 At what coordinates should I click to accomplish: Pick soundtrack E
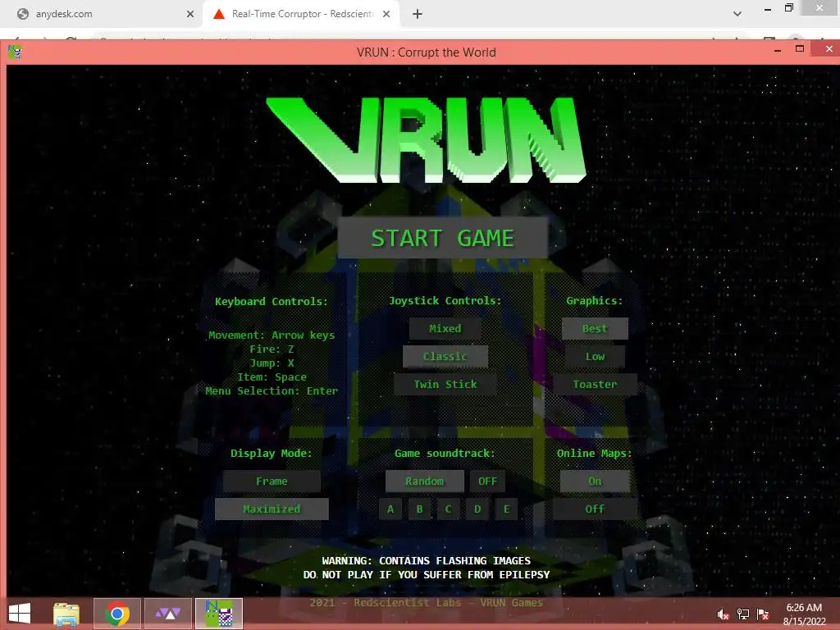(506, 509)
